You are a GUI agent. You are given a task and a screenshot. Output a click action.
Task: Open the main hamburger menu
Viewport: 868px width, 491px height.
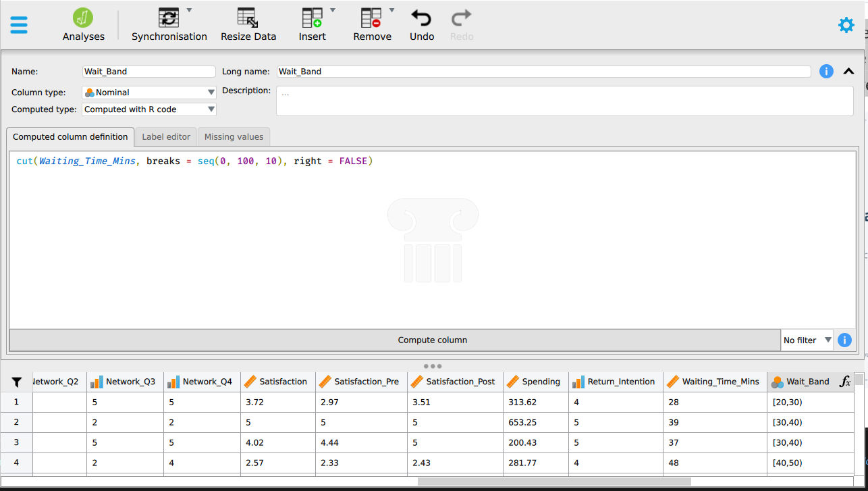[19, 25]
